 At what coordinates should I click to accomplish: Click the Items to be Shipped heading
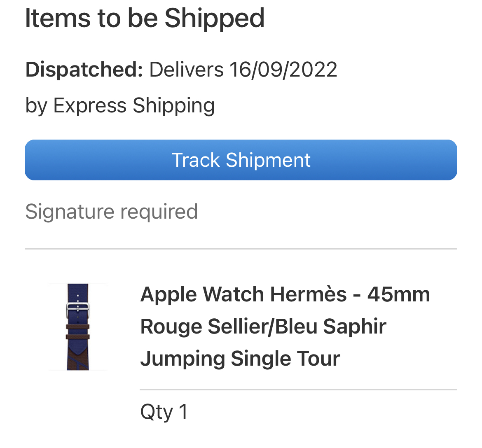145,18
